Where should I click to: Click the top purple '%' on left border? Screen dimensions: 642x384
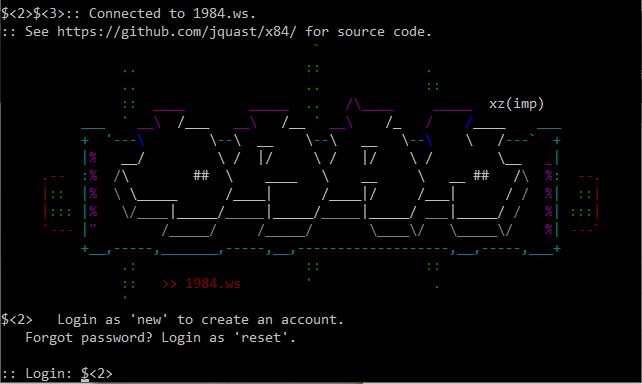93,157
